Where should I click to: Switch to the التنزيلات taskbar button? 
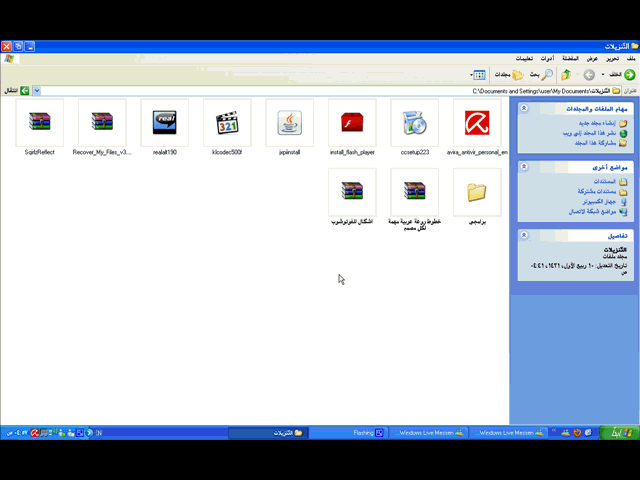[x=269, y=433]
